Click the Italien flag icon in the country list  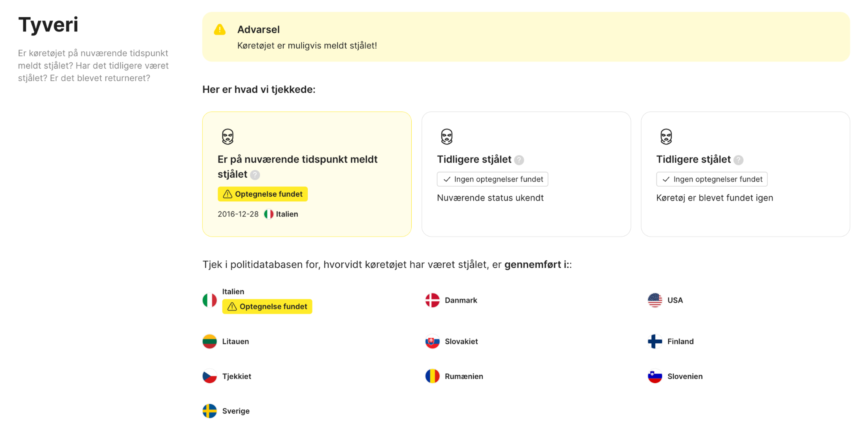coord(210,300)
